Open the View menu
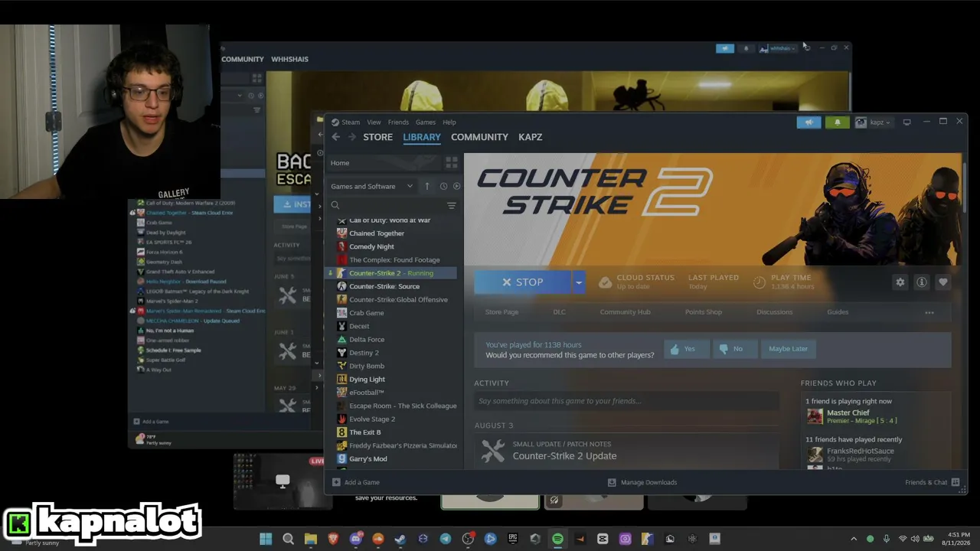This screenshot has width=980, height=551. pos(374,122)
